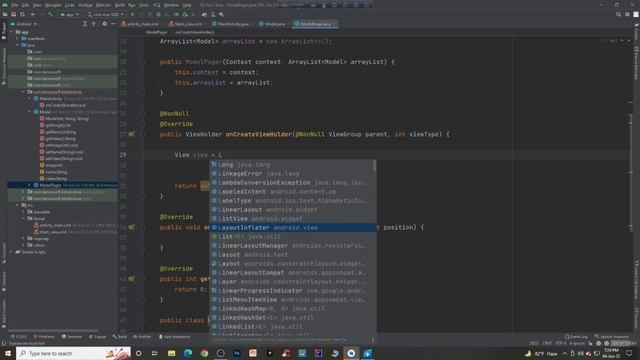Open the Code menu

pyautogui.click(x=69, y=5)
